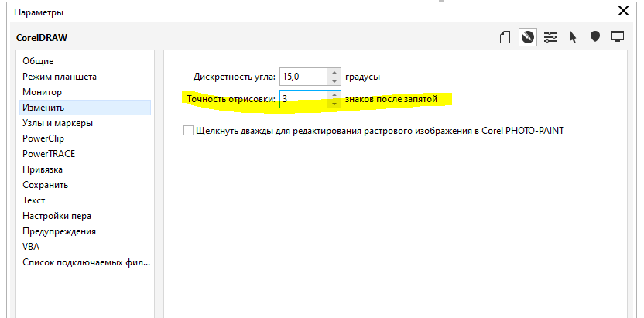Select Список подключаемых фил... category

click(x=85, y=262)
